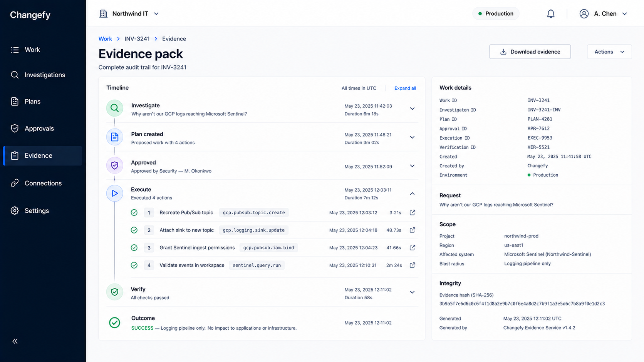The height and width of the screenshot is (362, 644).
Task: Click the Investigations magnifier icon in sidebar
Action: 15,75
